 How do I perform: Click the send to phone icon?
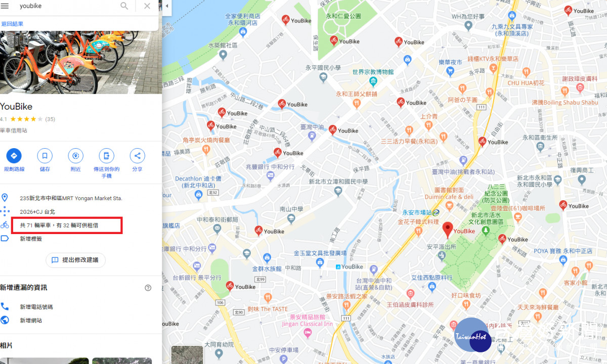tap(106, 156)
